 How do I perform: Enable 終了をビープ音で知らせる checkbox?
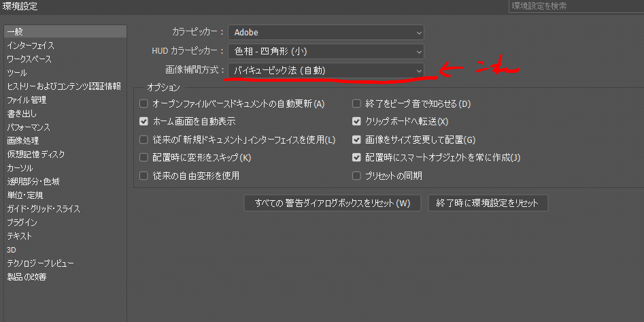[x=356, y=103]
